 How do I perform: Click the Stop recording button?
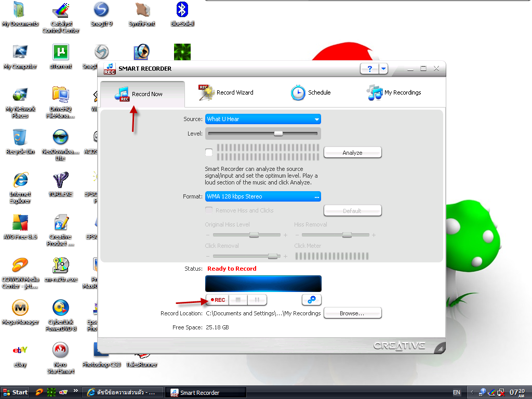[x=238, y=300]
